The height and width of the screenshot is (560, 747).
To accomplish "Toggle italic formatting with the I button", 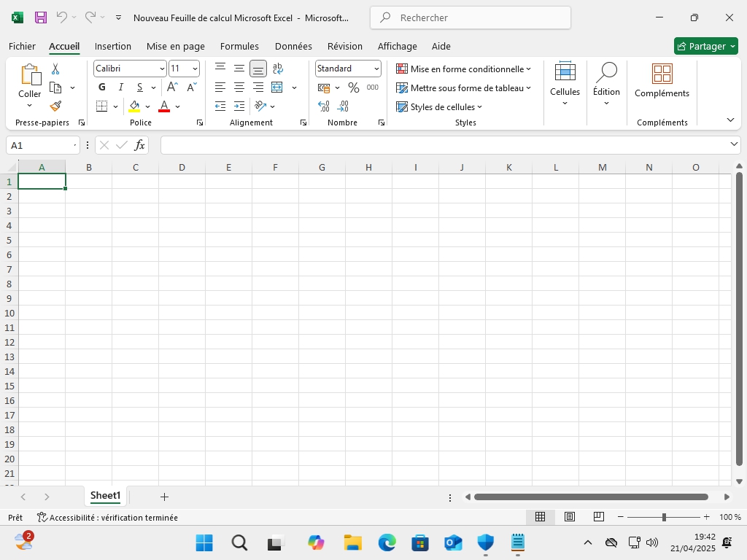I will tap(121, 87).
